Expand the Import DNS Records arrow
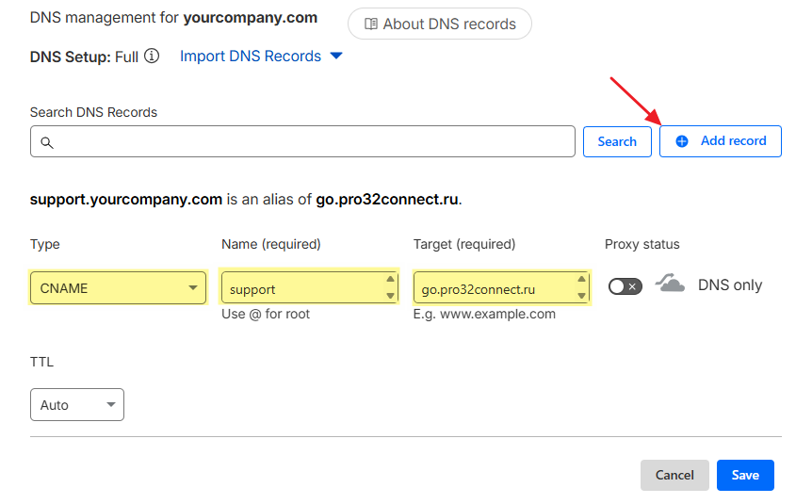The height and width of the screenshot is (504, 812). click(336, 57)
